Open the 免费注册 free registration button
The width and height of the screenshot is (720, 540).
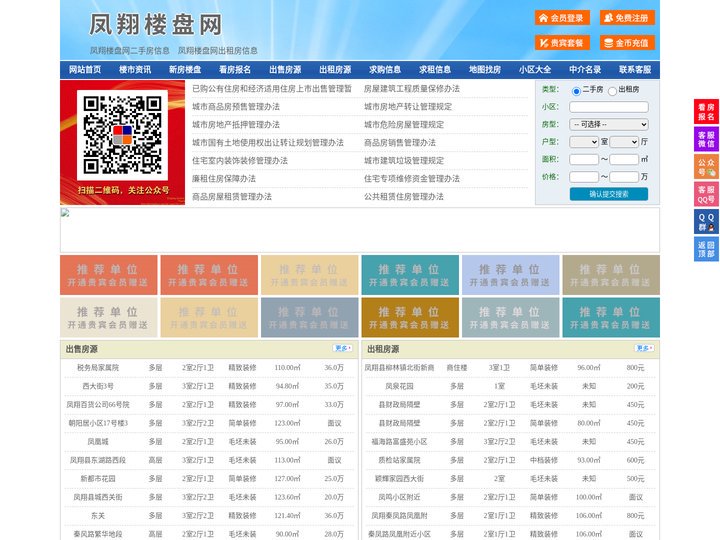627,18
